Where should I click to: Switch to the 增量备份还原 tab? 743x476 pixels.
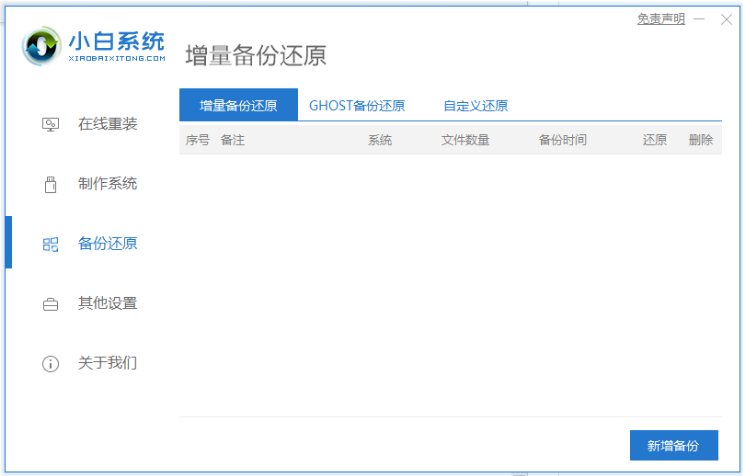[x=238, y=105]
